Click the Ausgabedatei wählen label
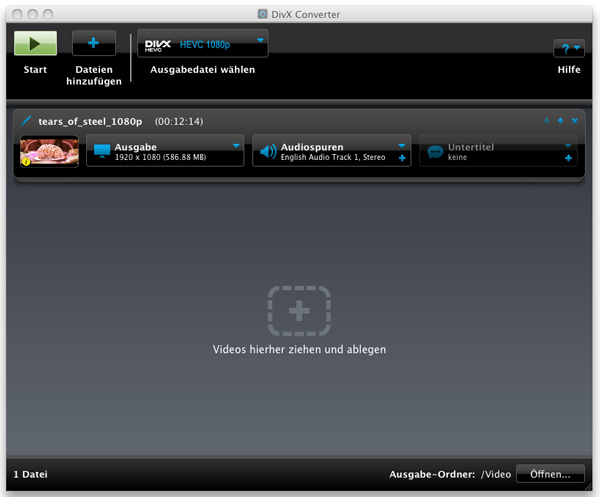 pyautogui.click(x=202, y=70)
